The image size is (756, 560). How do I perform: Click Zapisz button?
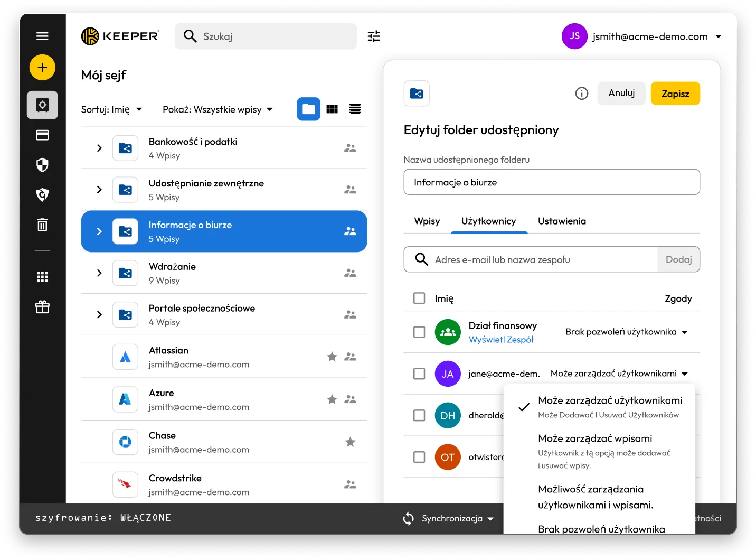(675, 94)
